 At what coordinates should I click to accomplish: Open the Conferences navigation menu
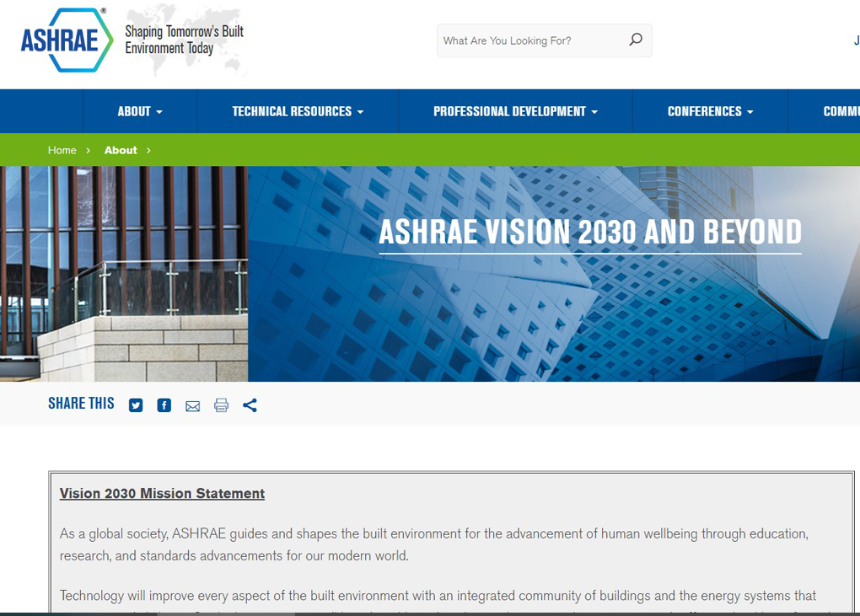pyautogui.click(x=710, y=111)
